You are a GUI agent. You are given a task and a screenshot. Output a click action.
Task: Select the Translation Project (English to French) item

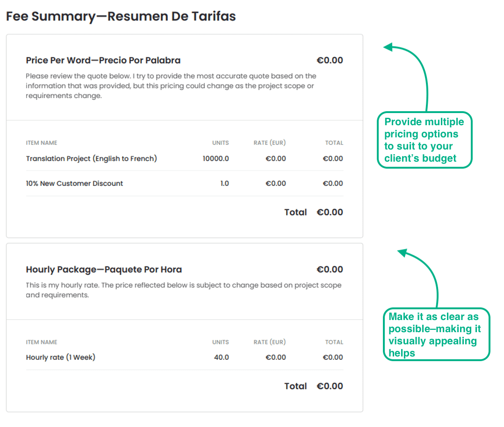(x=91, y=158)
